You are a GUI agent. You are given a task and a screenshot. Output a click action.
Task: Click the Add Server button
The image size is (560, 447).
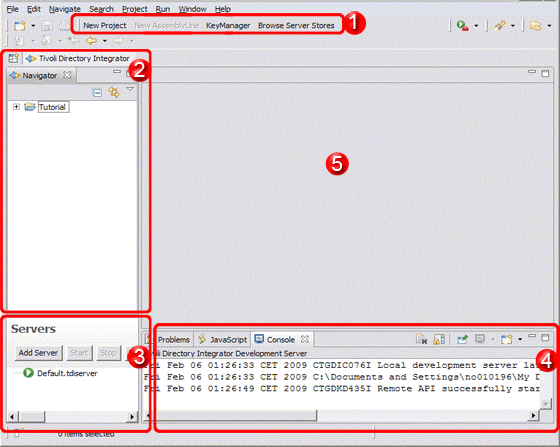38,353
